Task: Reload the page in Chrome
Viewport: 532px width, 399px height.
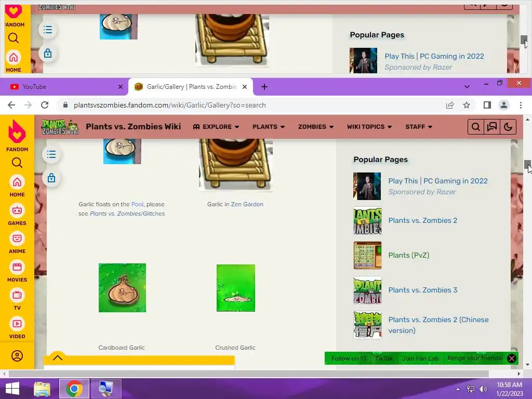Action: [x=45, y=105]
